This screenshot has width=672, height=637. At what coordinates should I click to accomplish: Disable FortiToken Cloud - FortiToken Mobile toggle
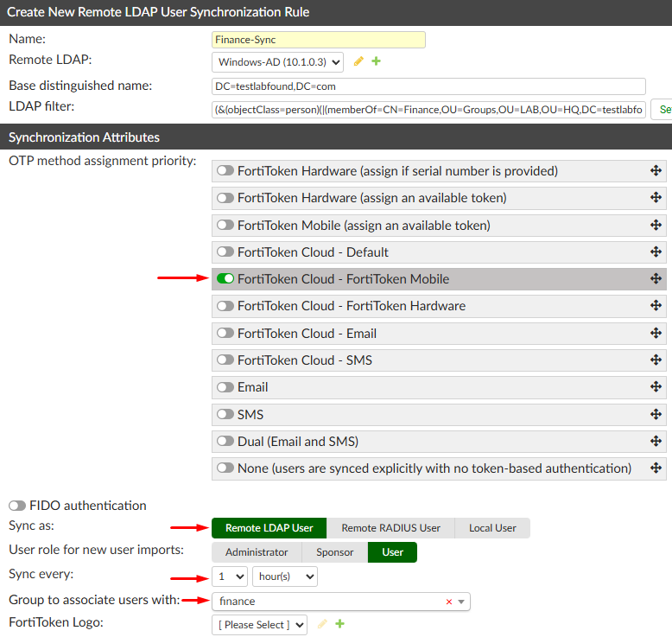[x=225, y=279]
